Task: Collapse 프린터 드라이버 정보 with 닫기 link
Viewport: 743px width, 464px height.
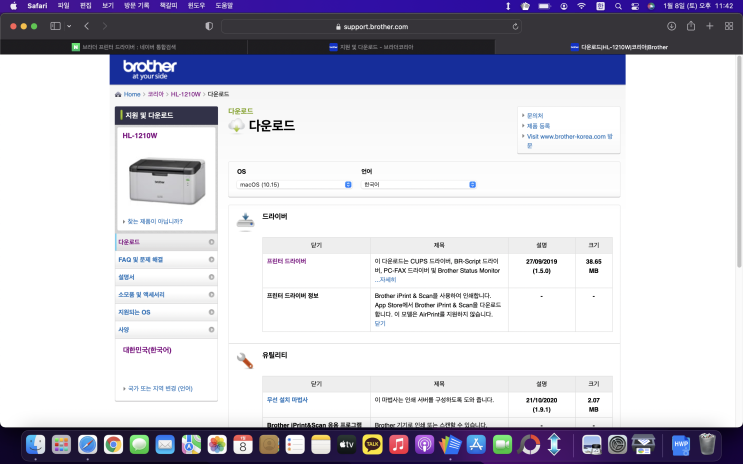Action: pyautogui.click(x=380, y=324)
